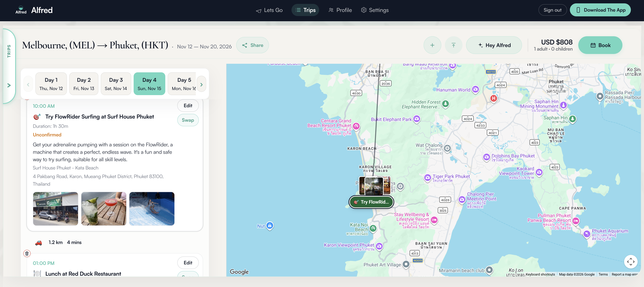Swap the FlowRider Surfing activity
Screen dimensions: 644x287
click(188, 120)
